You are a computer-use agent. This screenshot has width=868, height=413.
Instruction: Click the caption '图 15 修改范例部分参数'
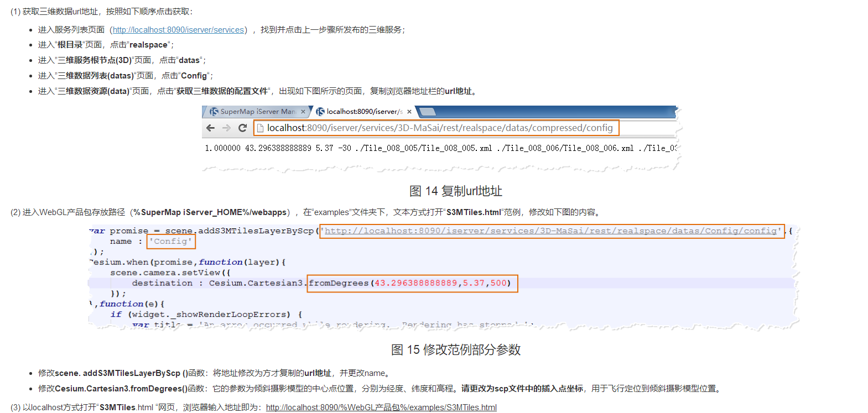tap(456, 350)
